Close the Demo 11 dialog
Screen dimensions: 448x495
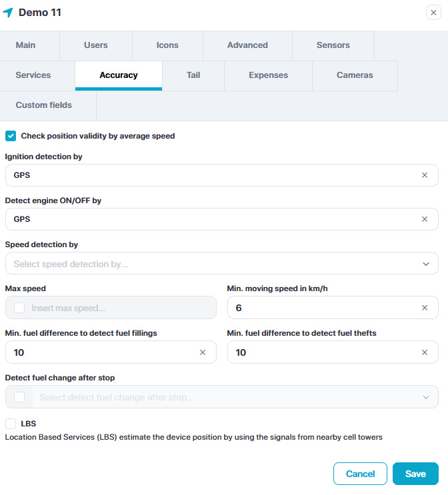(x=433, y=13)
